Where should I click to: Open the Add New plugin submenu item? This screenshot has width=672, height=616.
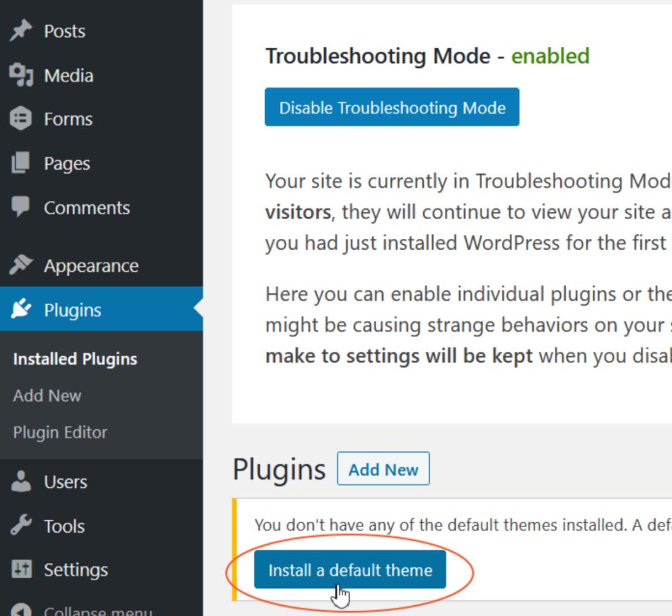pyautogui.click(x=47, y=396)
